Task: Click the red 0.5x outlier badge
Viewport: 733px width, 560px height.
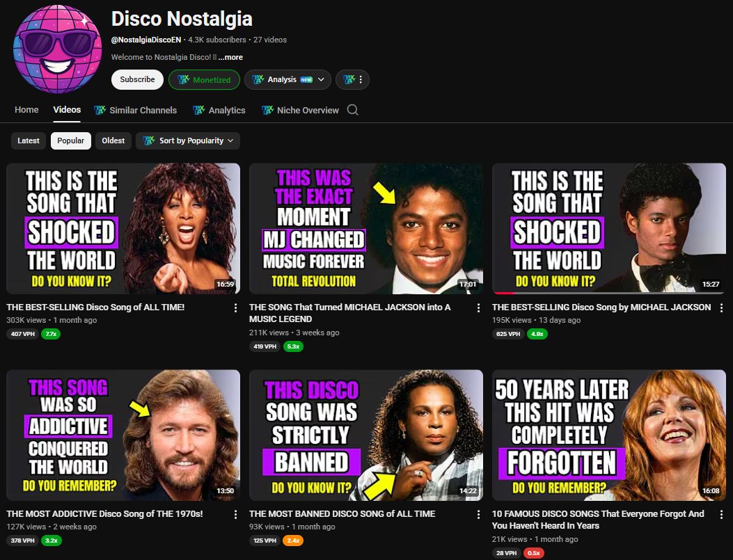Action: click(534, 553)
